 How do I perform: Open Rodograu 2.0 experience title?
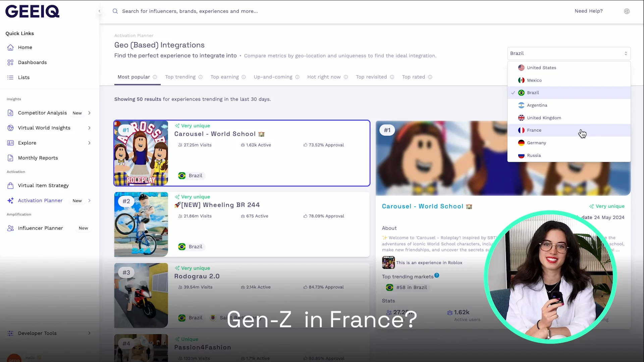[x=197, y=277]
